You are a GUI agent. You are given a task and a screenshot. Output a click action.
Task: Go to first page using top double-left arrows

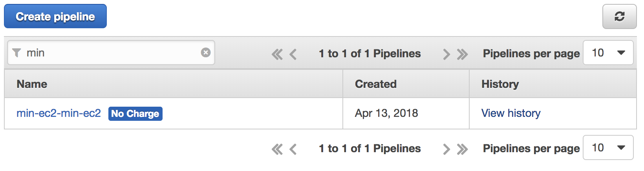[277, 54]
